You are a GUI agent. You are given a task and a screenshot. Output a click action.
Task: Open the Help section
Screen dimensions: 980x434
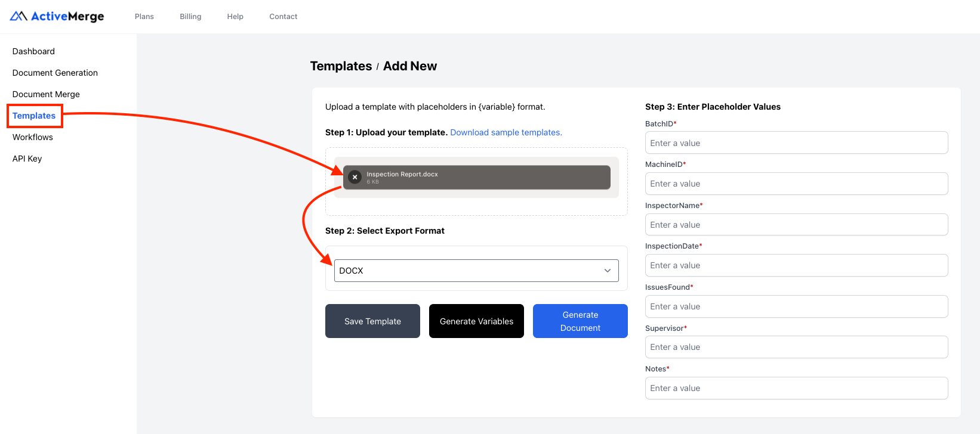pos(235,16)
